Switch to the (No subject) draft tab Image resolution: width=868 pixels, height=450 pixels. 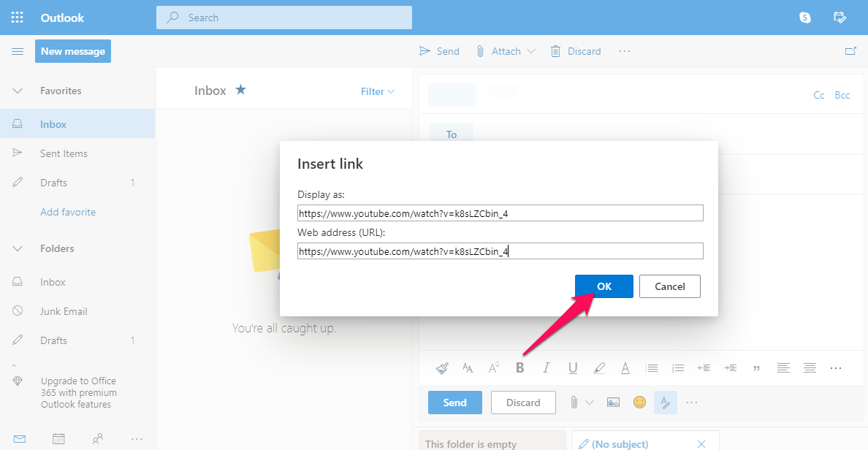620,444
